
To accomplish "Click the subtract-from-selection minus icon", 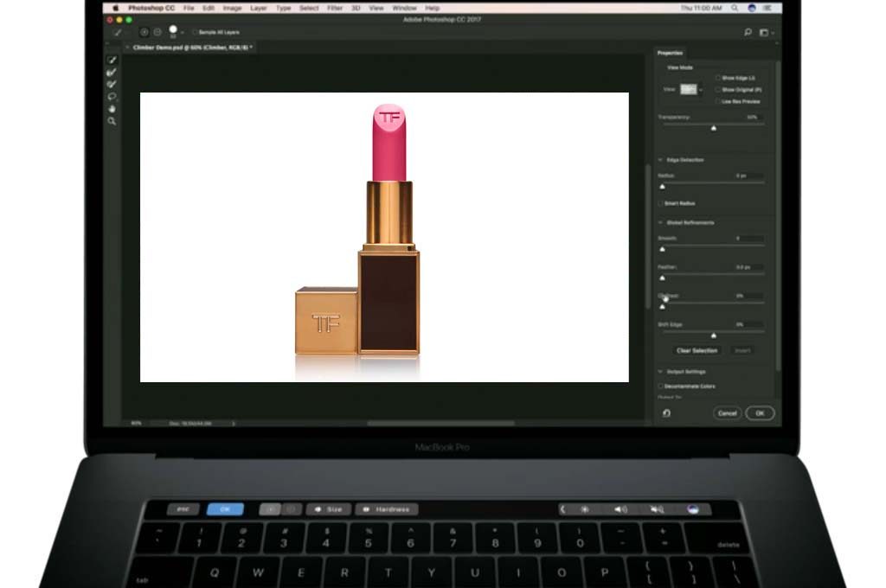I will pos(157,32).
